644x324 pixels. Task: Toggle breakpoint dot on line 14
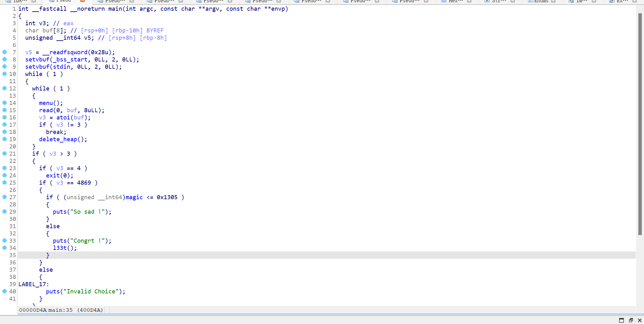click(4, 103)
